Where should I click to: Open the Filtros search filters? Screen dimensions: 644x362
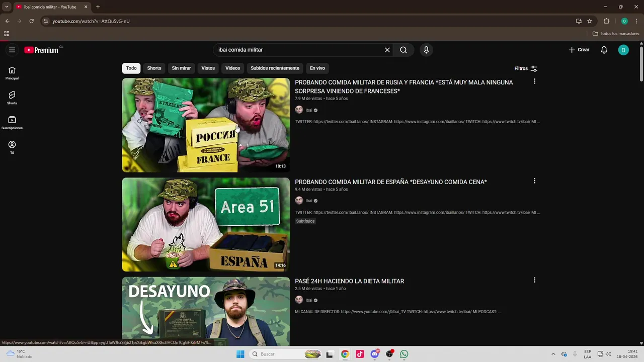coord(526,68)
